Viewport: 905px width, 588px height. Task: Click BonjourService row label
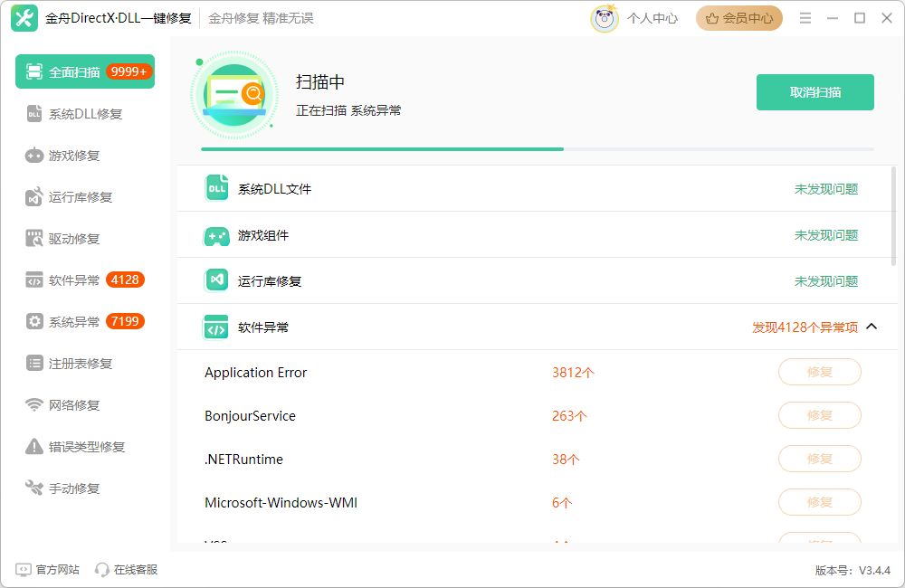click(250, 416)
